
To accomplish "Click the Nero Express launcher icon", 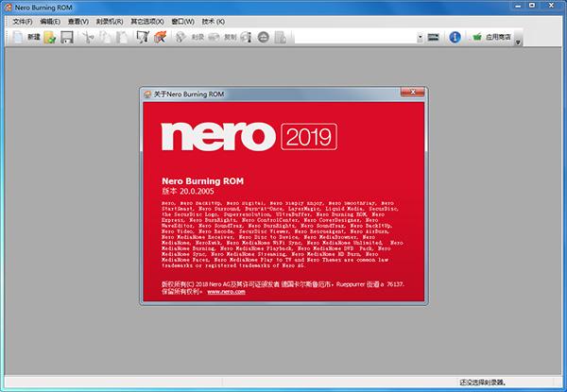I will (161, 37).
